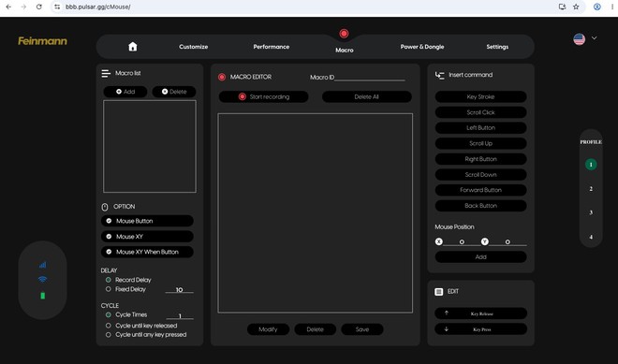618x364 pixels.
Task: Click the install app icon in address bar
Action: coord(563,7)
